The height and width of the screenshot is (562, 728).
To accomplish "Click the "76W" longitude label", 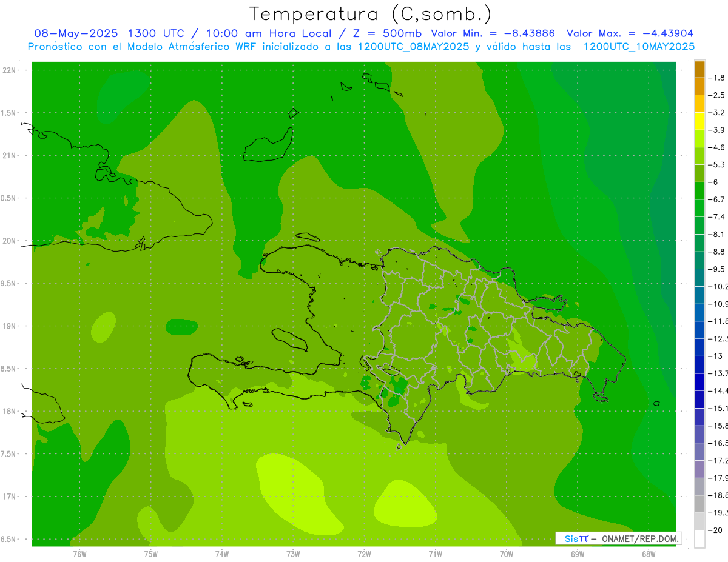I will (x=79, y=554).
